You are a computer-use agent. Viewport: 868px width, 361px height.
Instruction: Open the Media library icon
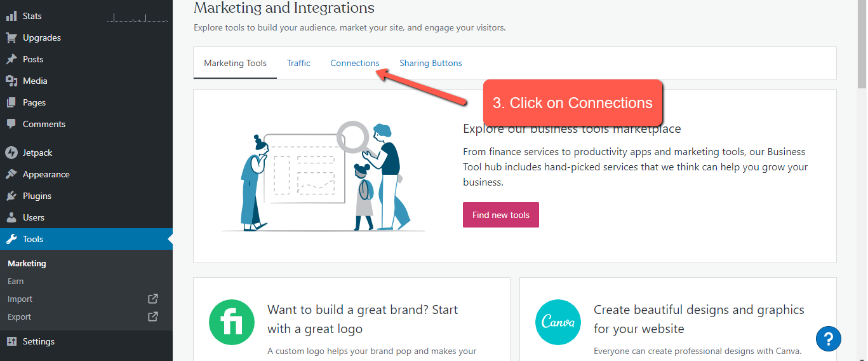pyautogui.click(x=11, y=81)
